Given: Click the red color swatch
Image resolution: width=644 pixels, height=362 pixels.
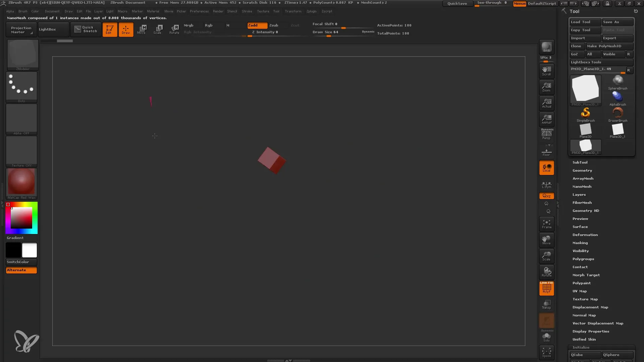Looking at the screenshot, I should tap(8, 205).
